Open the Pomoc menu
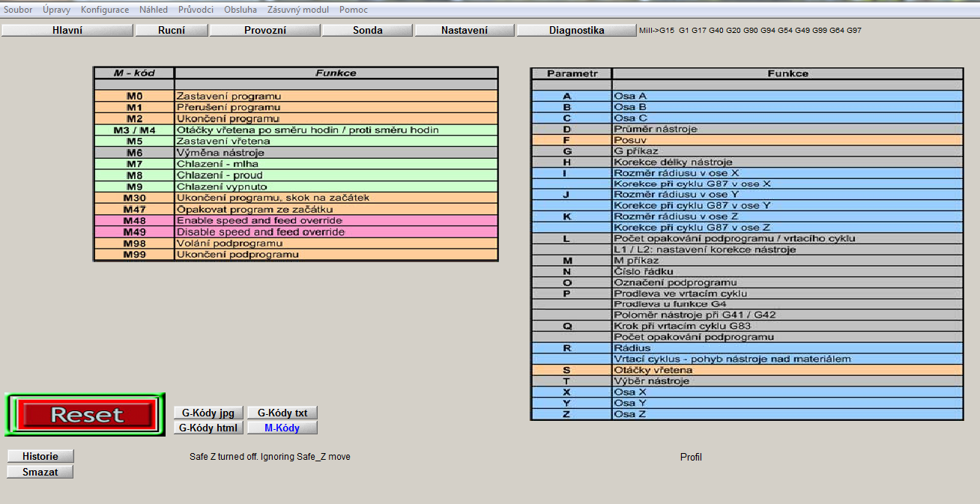This screenshot has width=980, height=504. tap(354, 10)
